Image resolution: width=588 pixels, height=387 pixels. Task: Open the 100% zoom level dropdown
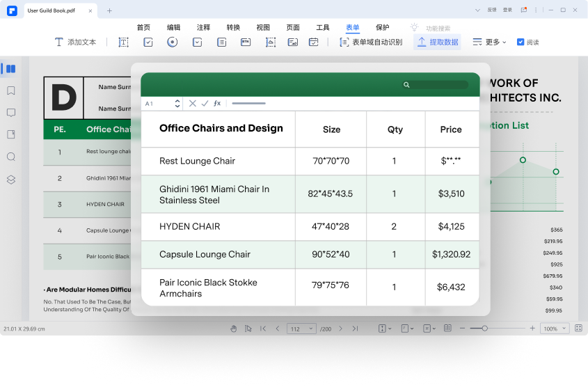tap(555, 329)
